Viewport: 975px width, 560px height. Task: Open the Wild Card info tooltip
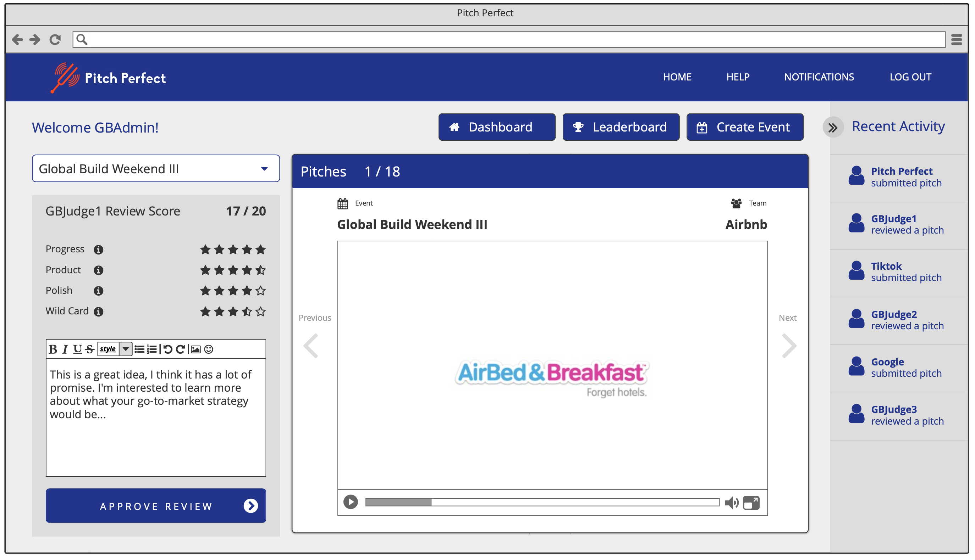[x=99, y=312]
